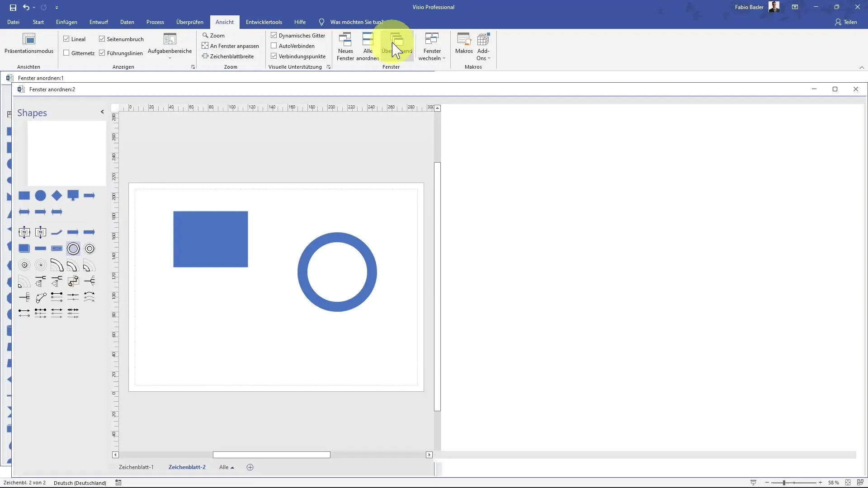Click the zoom in plus button
Viewport: 868px width, 488px height.
click(820, 483)
